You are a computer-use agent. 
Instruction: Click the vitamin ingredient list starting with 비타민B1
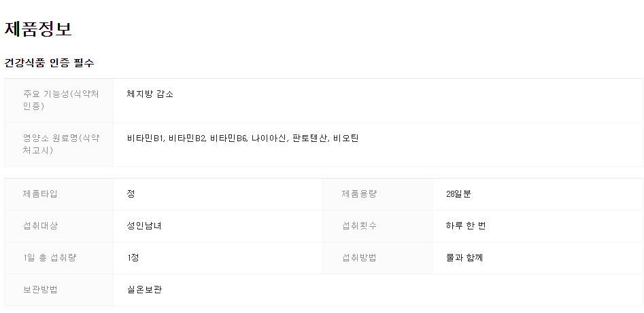tap(242, 139)
